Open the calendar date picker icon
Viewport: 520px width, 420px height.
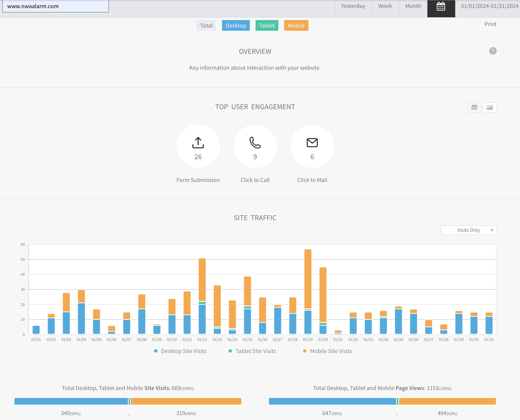click(x=441, y=6)
